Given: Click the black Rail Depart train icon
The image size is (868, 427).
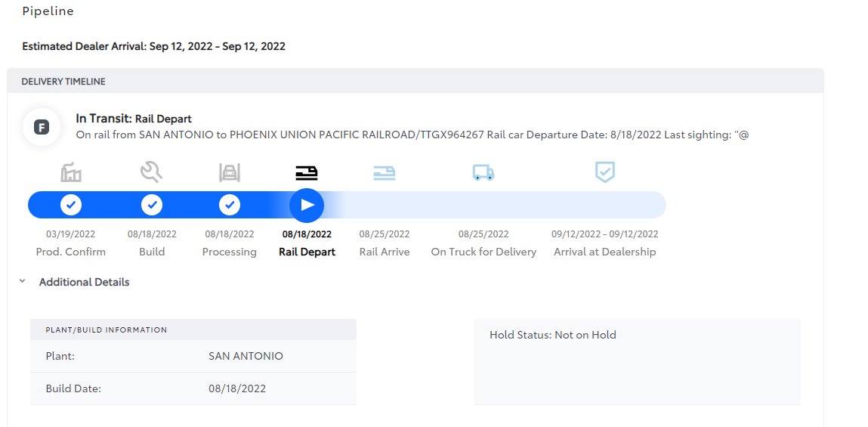Looking at the screenshot, I should point(307,173).
